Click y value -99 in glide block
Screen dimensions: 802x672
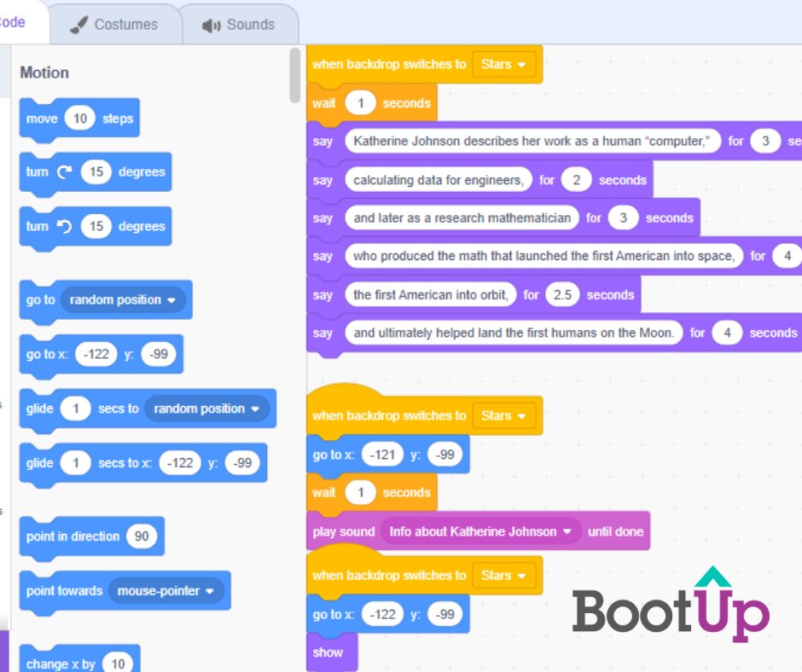pyautogui.click(x=242, y=463)
